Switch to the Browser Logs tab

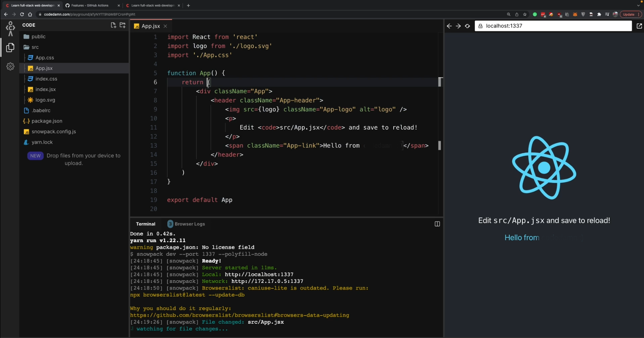pos(186,224)
